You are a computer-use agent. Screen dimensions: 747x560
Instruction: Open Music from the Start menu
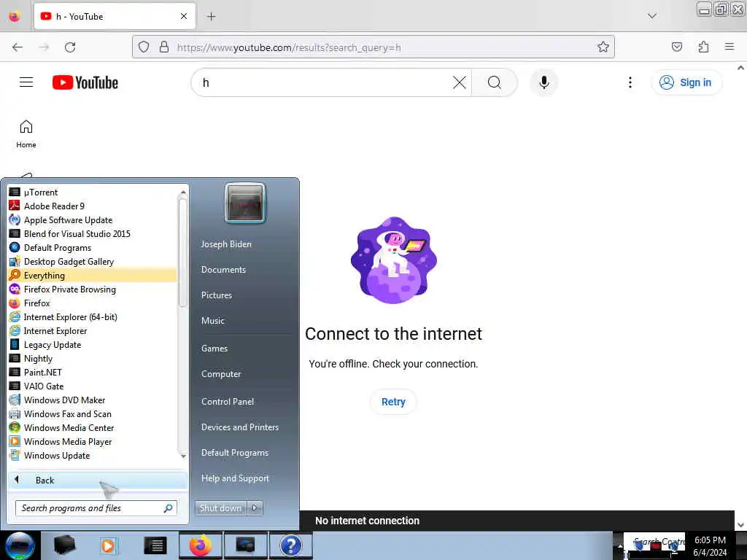point(212,321)
